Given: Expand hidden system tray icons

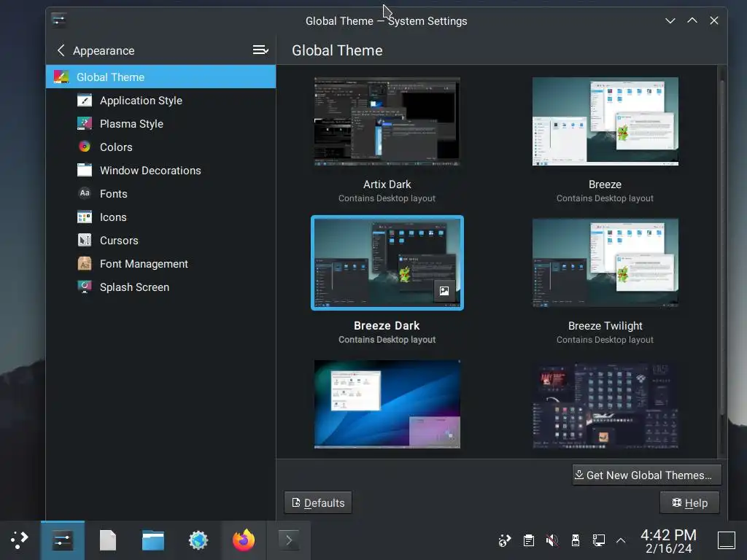Looking at the screenshot, I should (621, 540).
